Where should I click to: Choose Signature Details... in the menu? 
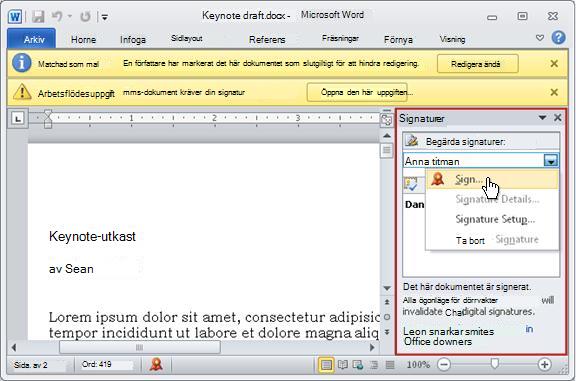(492, 199)
